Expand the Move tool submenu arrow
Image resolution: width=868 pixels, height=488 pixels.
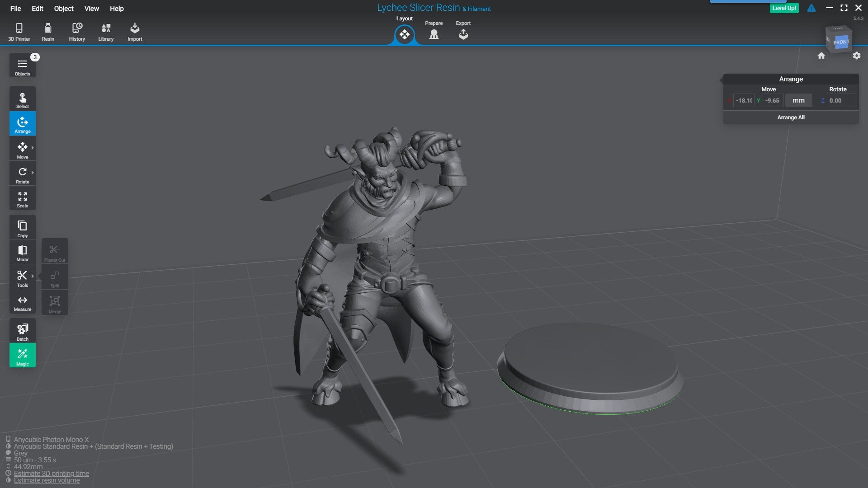(x=33, y=148)
